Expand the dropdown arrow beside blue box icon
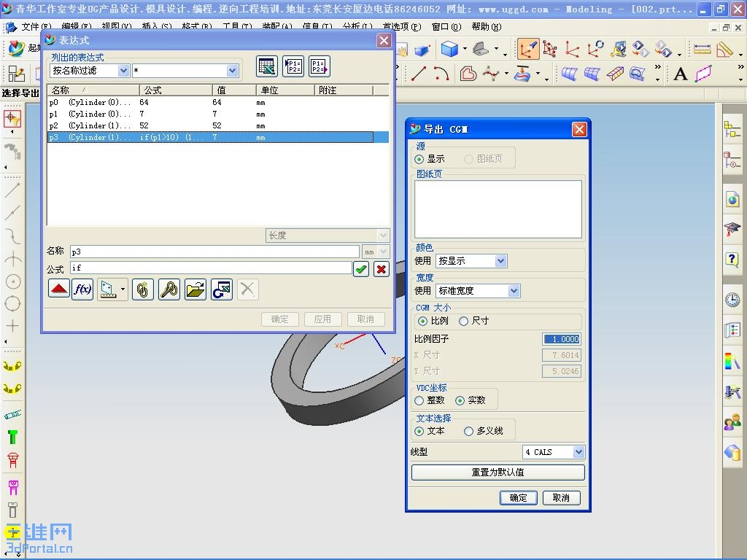 point(465,49)
